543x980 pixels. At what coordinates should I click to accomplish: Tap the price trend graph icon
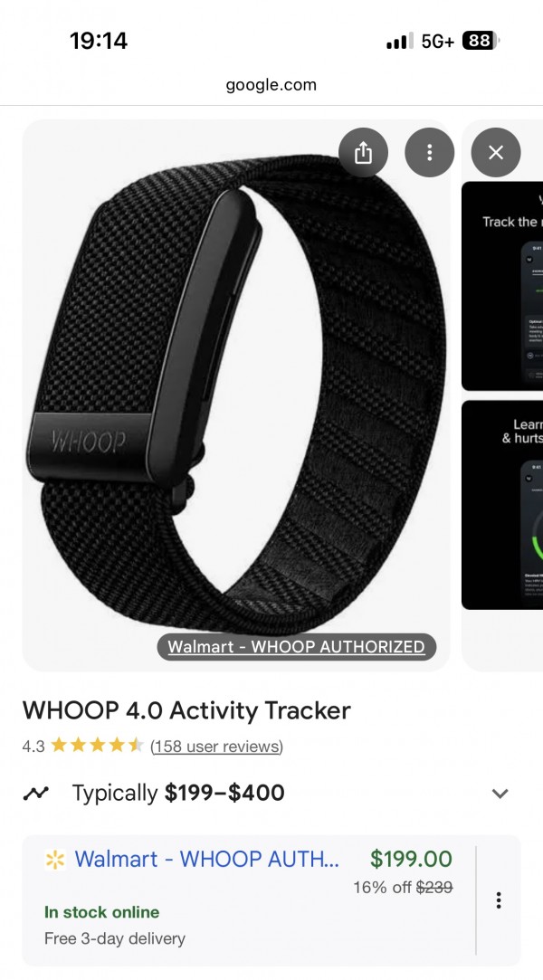tap(35, 793)
